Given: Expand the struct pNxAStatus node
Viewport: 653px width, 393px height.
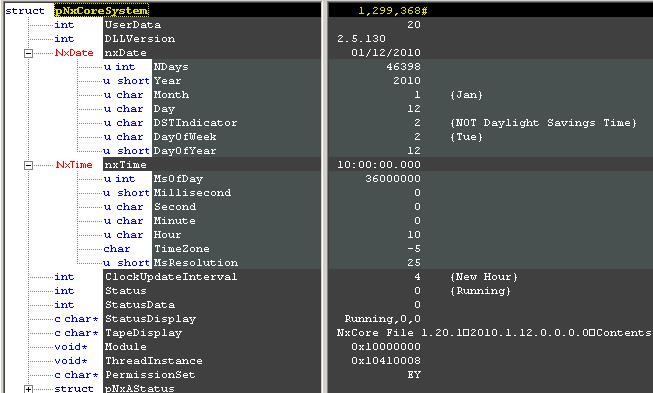Looking at the screenshot, I should 28,389.
